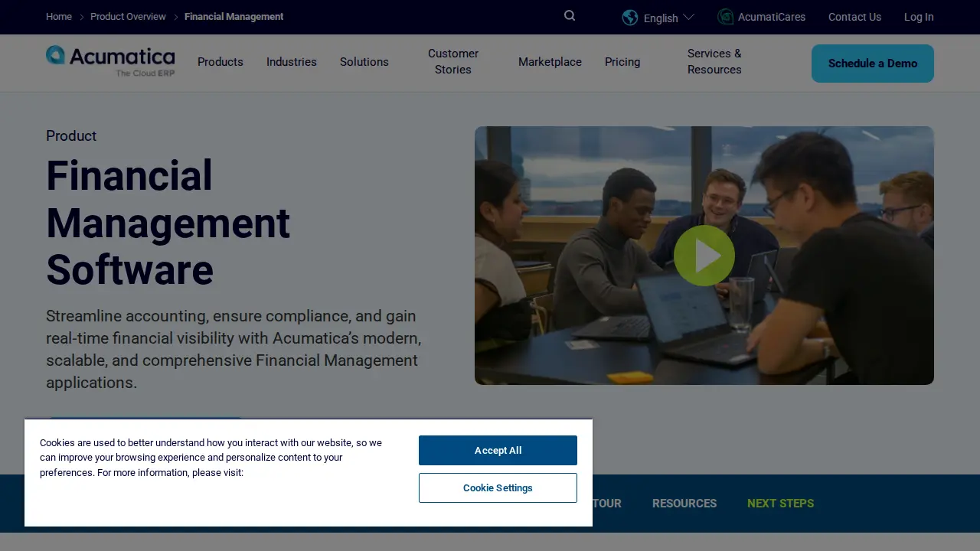Image resolution: width=980 pixels, height=551 pixels.
Task: Open the Marketplace menu item
Action: 550,62
